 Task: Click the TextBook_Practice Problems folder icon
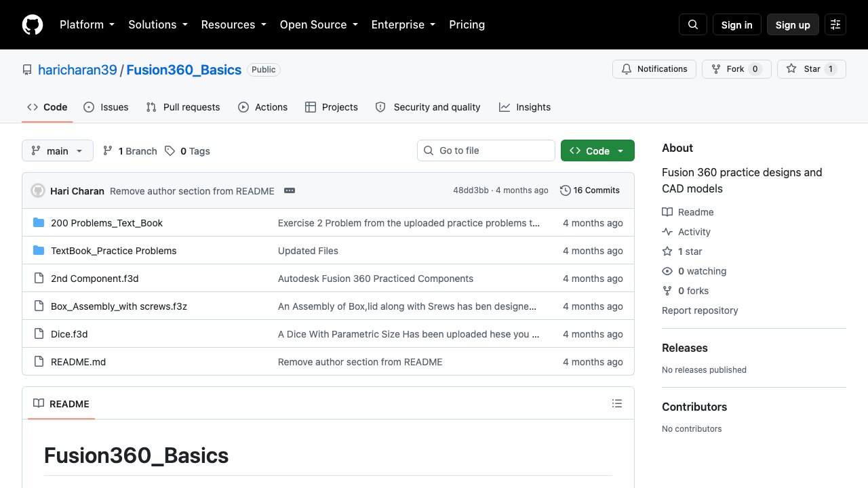(39, 251)
